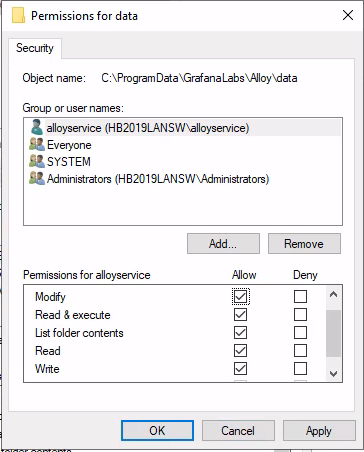The width and height of the screenshot is (364, 452).
Task: Click the Write permission label
Action: pyautogui.click(x=47, y=369)
